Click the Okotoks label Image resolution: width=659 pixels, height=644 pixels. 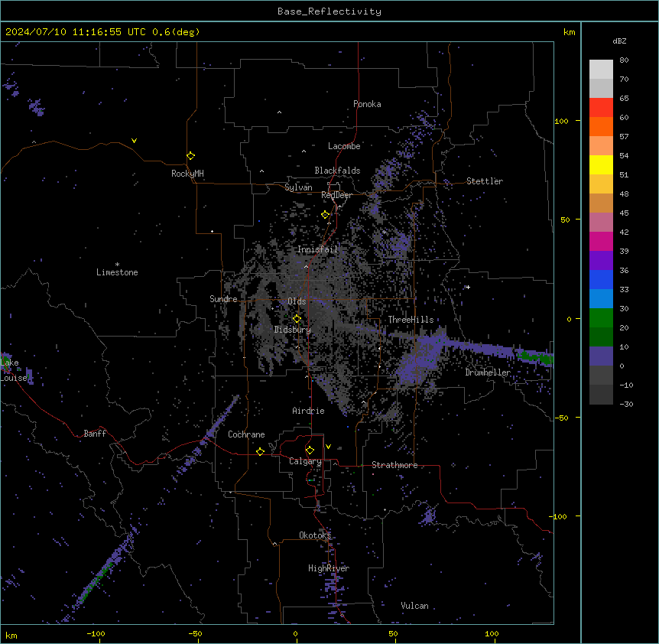tap(315, 535)
